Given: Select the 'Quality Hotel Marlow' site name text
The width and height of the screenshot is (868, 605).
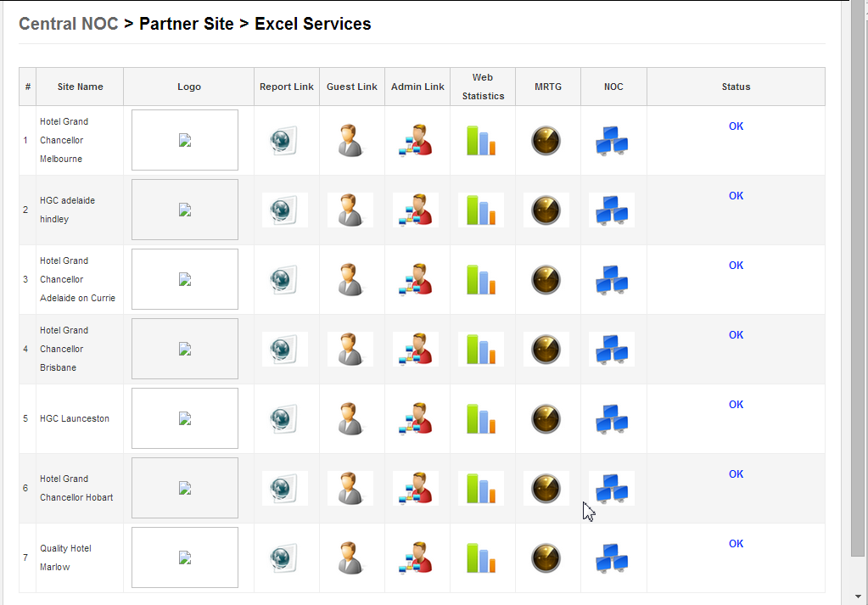Looking at the screenshot, I should tap(65, 557).
